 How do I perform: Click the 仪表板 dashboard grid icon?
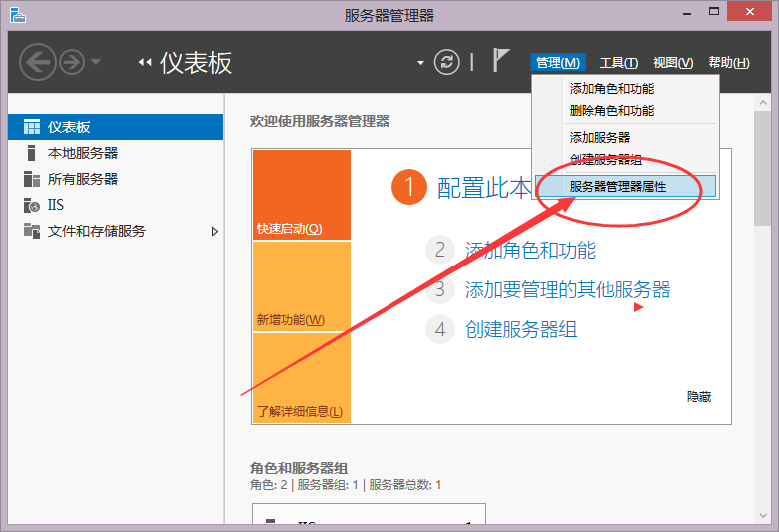click(x=32, y=127)
